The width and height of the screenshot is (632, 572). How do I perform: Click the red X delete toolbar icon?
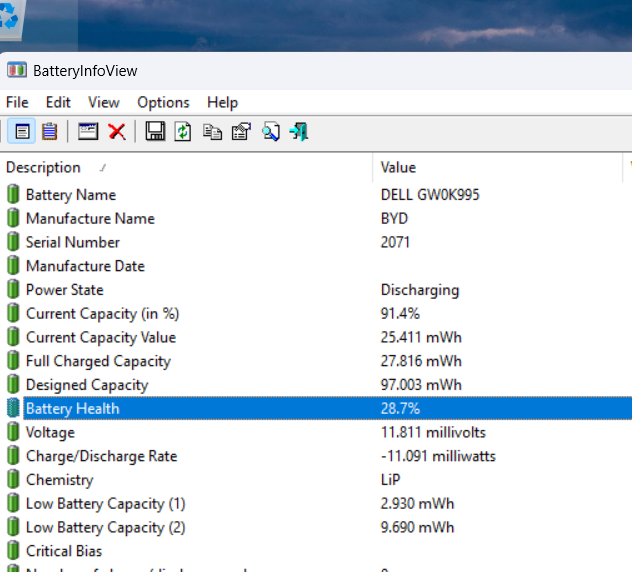[x=117, y=131]
